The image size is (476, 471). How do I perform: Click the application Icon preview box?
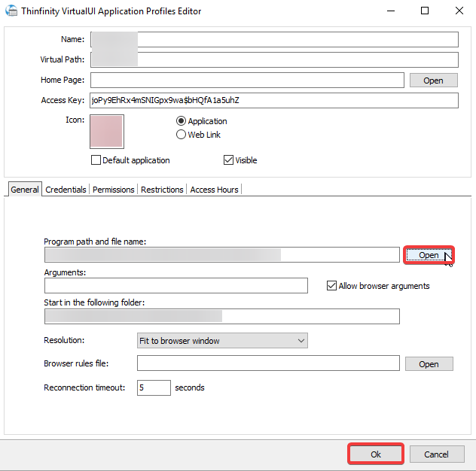[x=107, y=132]
